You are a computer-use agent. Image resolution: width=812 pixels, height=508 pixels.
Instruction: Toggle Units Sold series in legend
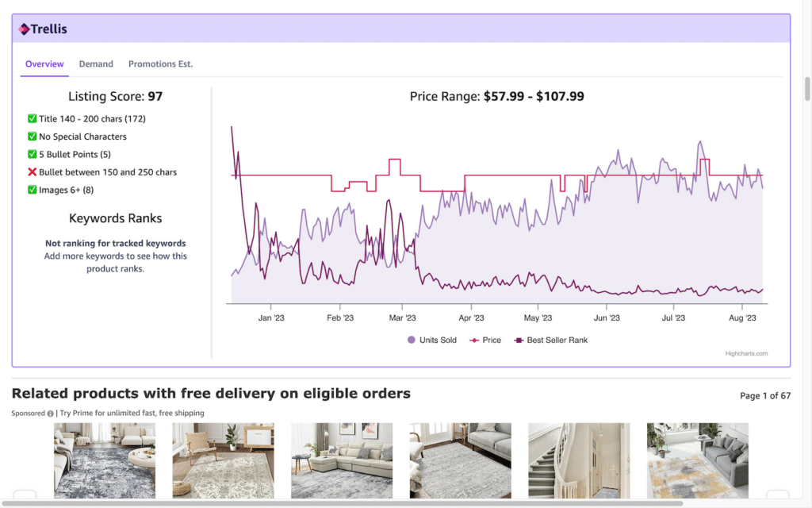[x=432, y=340]
